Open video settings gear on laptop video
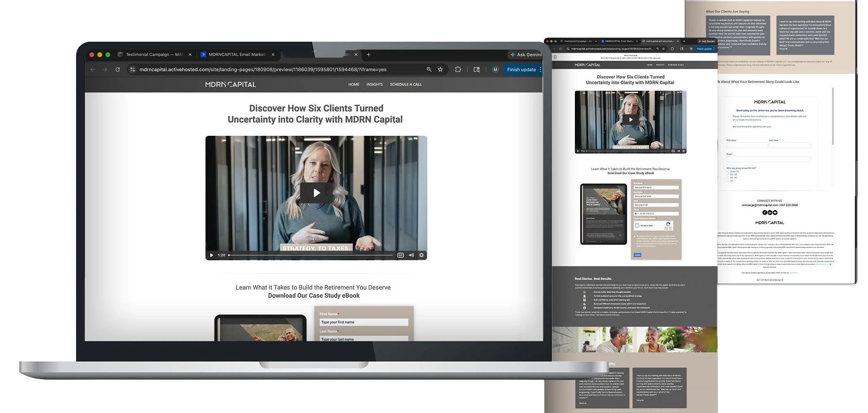868x413 pixels. [x=422, y=255]
